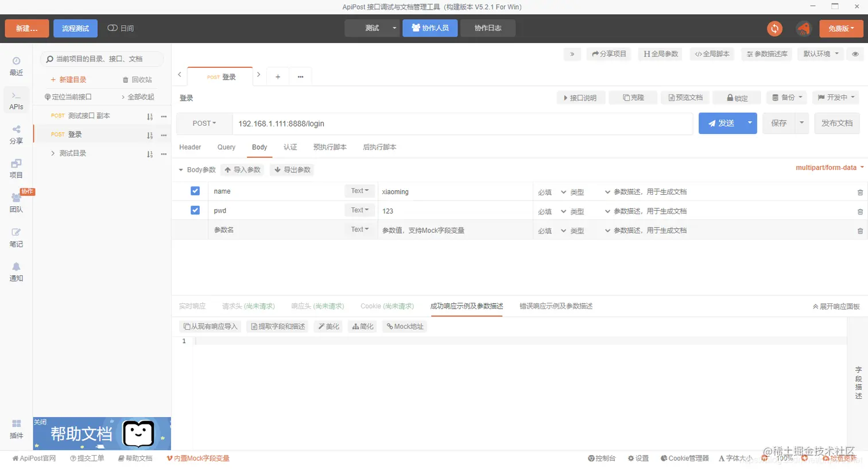Open the 通知 notification bell icon
Viewport: 868px width, 470px height.
pos(16,272)
